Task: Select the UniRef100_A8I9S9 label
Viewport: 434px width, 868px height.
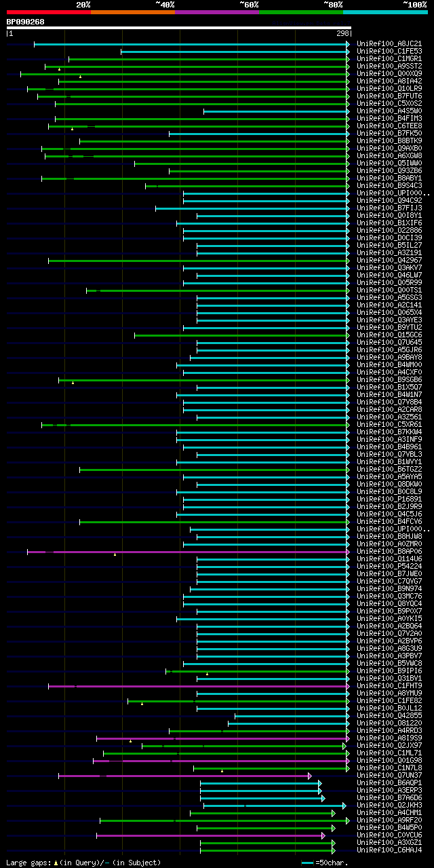Action: coord(389,738)
